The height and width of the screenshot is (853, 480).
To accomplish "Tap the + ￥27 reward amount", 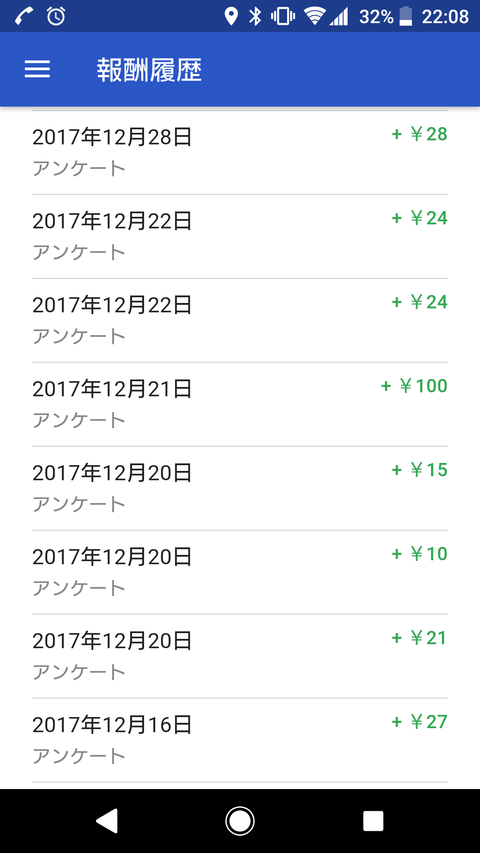I will coord(420,722).
